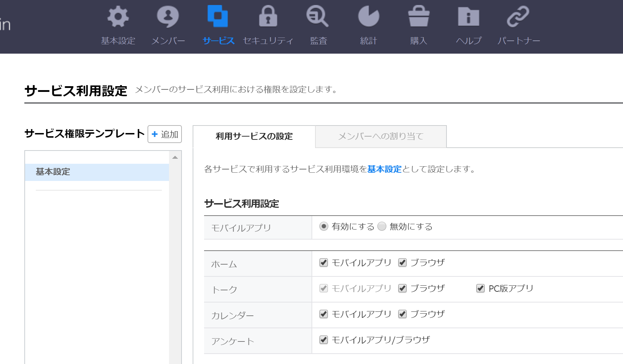Viewport: 623px width, 364px height.
Task: Follow the blue 基本設定 link
Action: pyautogui.click(x=384, y=169)
